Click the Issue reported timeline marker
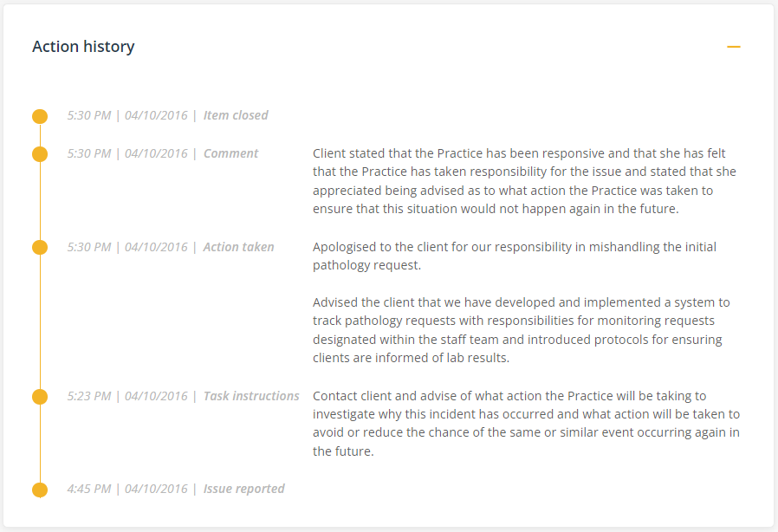 [x=40, y=490]
